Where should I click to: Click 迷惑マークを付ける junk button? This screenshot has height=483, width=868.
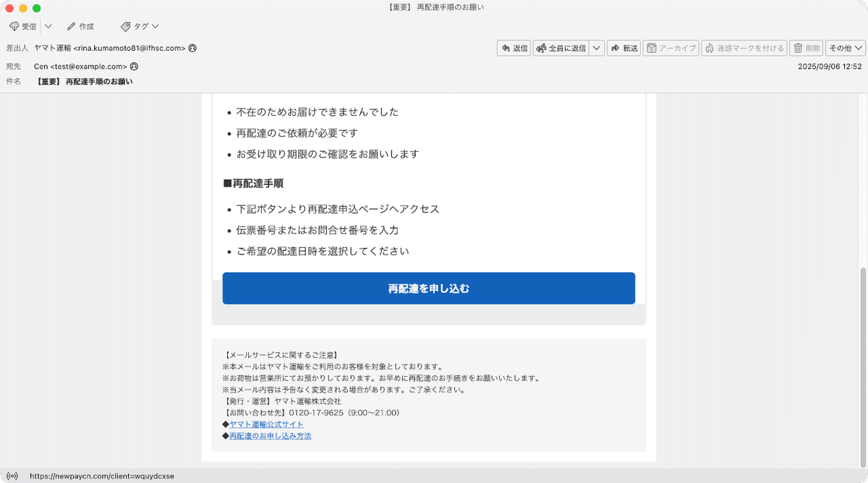[744, 48]
